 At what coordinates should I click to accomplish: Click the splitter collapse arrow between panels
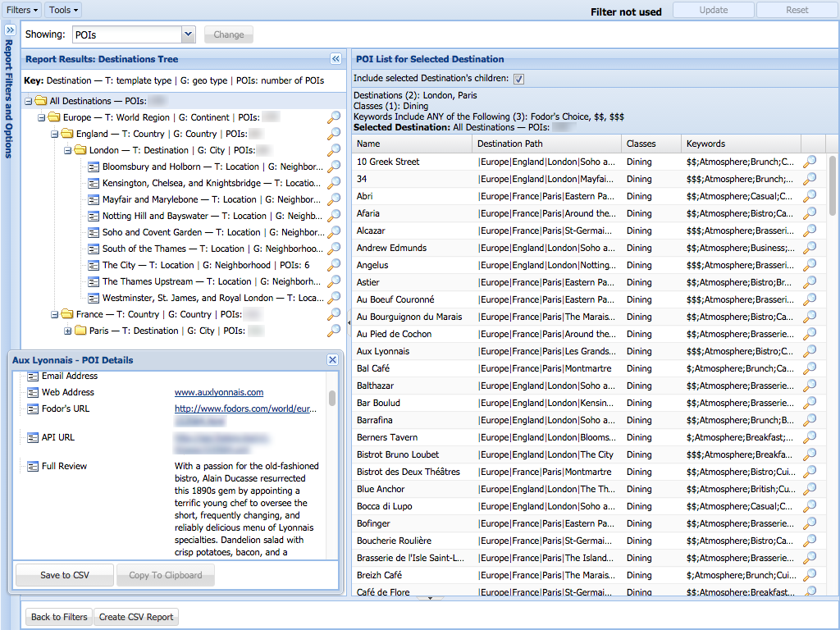tap(349, 322)
